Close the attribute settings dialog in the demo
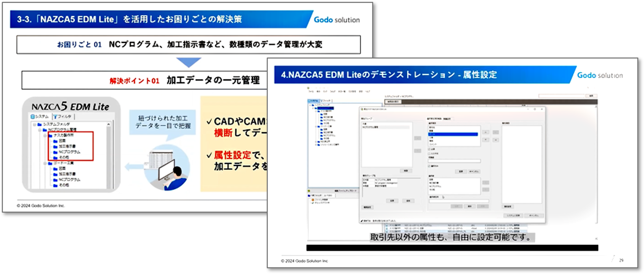Screen dimensions: 644x274 [x=542, y=109]
